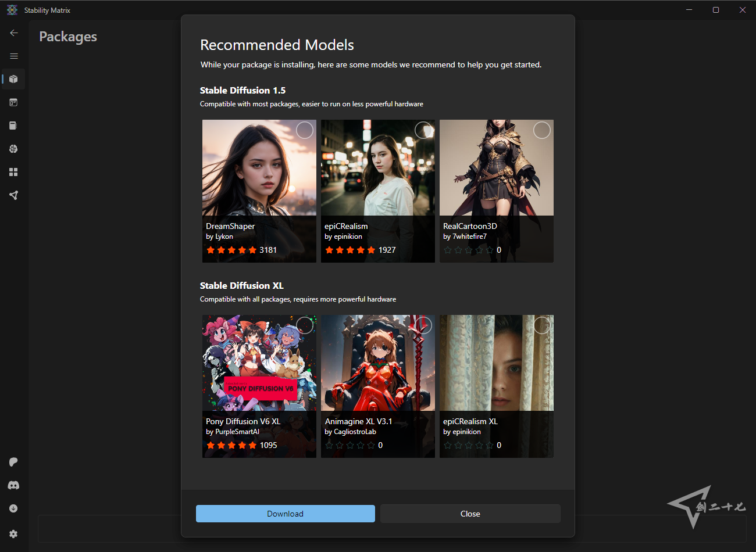Image resolution: width=756 pixels, height=552 pixels.
Task: Open the Downloads sidebar icon
Action: 14,508
